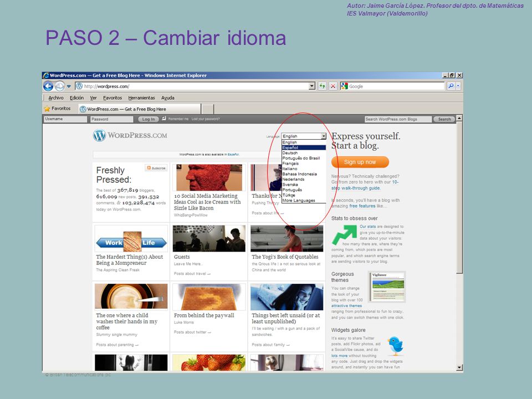Open the Archivo menu

click(x=55, y=98)
